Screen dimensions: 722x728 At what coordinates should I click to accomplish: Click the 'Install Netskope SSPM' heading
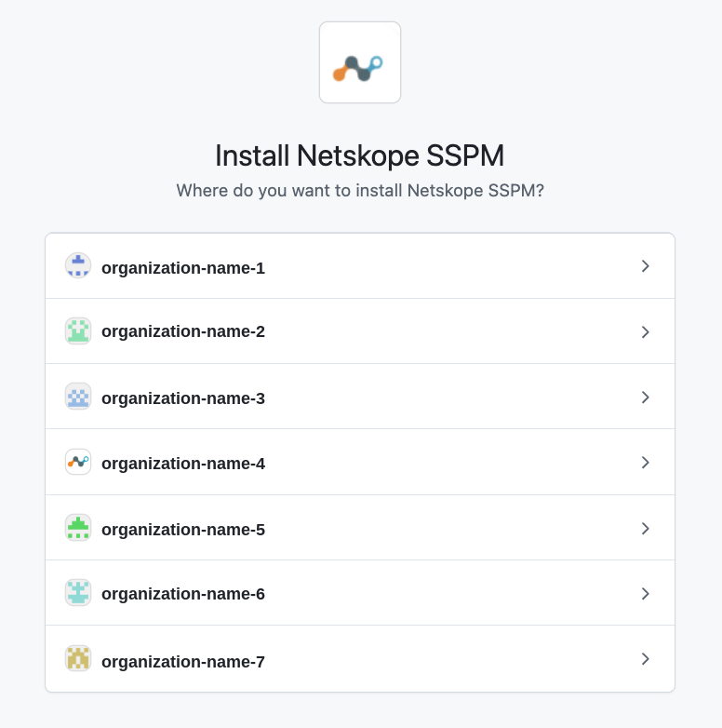pyautogui.click(x=360, y=155)
